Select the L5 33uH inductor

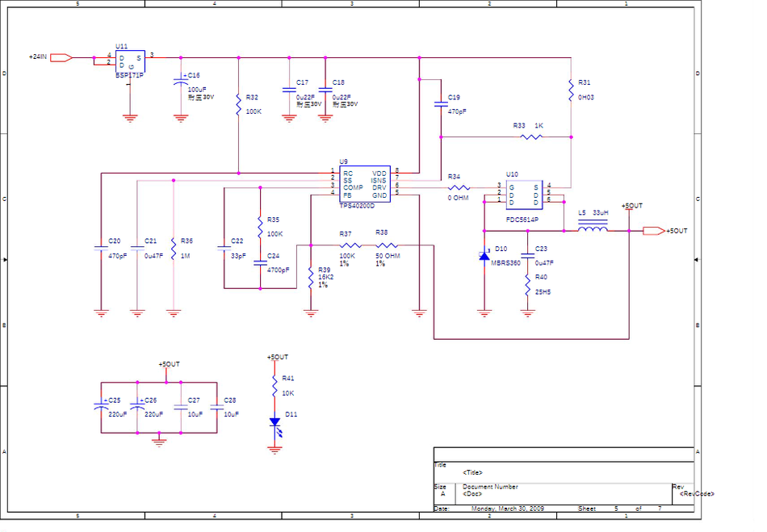coord(592,229)
